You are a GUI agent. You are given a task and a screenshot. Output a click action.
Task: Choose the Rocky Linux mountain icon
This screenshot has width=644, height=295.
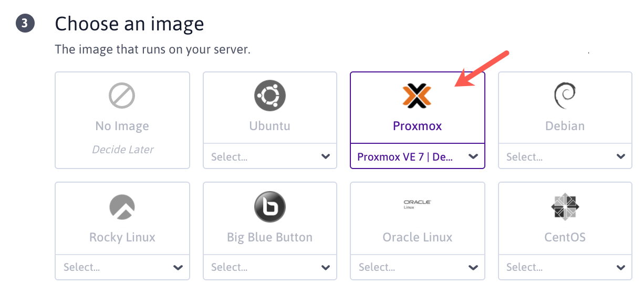click(122, 207)
